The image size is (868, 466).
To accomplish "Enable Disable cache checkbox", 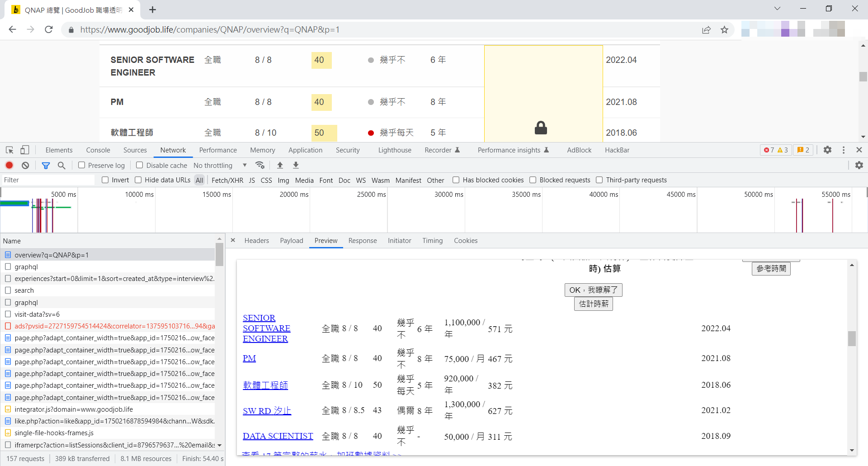I will pyautogui.click(x=140, y=165).
